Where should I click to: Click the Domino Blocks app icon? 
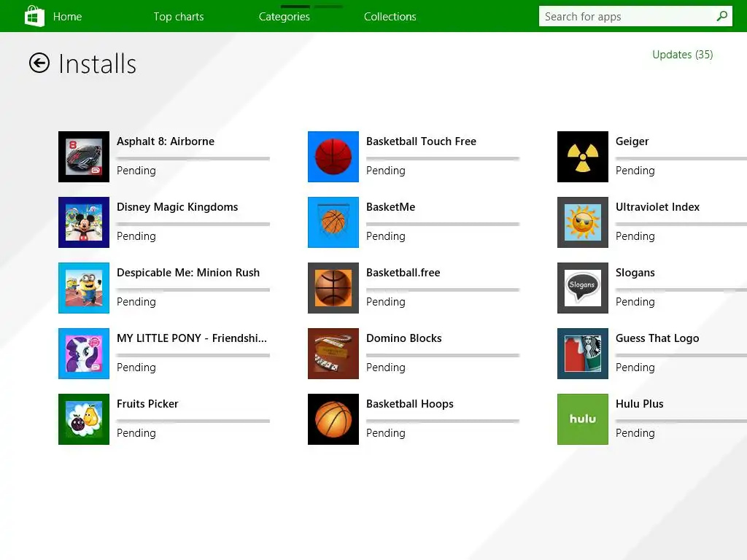pyautogui.click(x=333, y=354)
